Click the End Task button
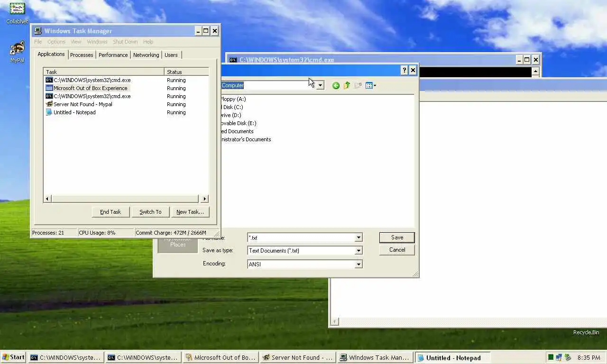 pos(110,212)
